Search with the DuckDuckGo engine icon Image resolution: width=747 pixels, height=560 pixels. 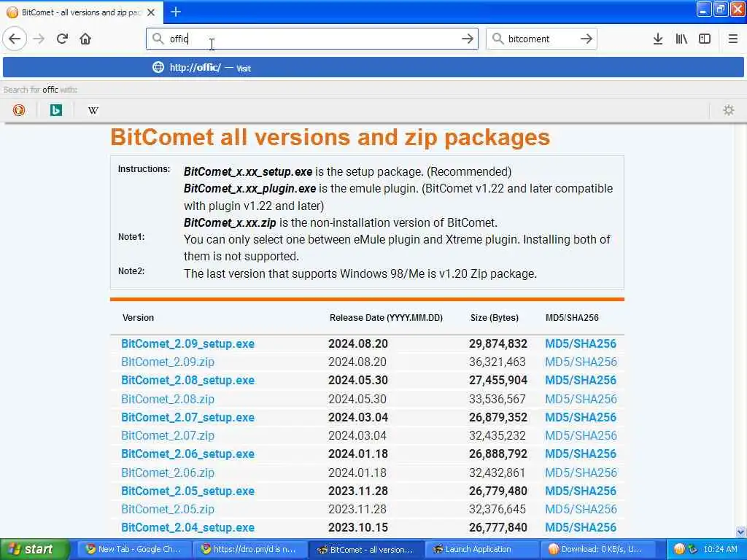[19, 110]
